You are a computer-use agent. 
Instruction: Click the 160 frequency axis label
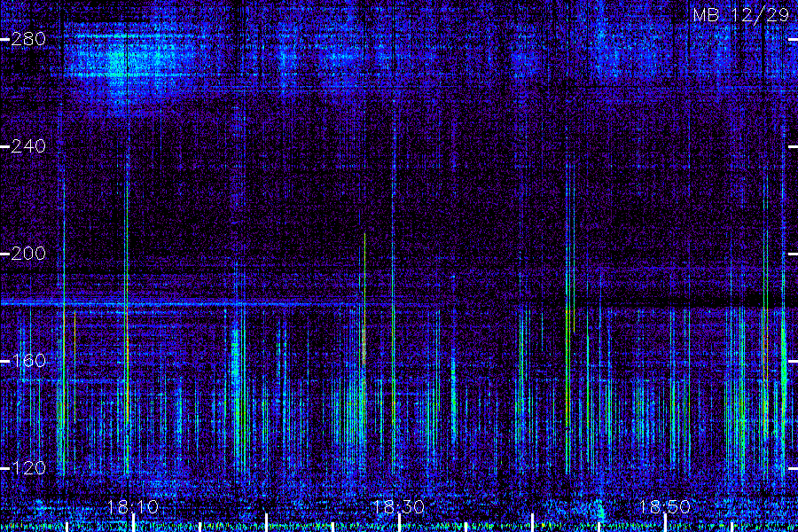(28, 361)
